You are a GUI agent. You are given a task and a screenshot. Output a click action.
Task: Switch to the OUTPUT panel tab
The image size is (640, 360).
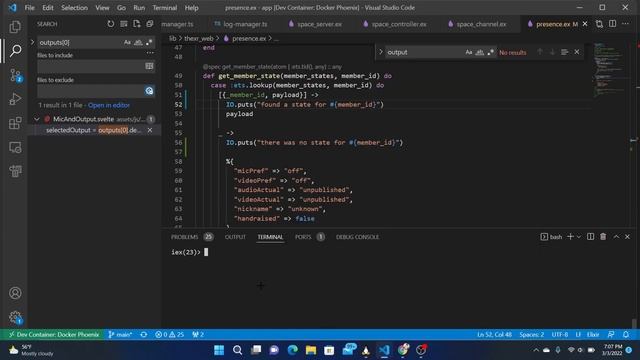235,237
